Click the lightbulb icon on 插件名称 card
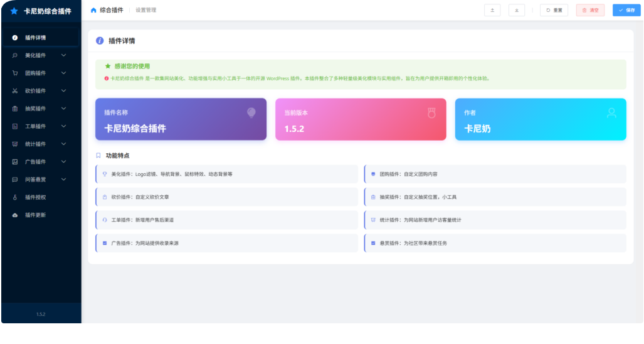Image resolution: width=644 pixels, height=344 pixels. click(x=251, y=112)
